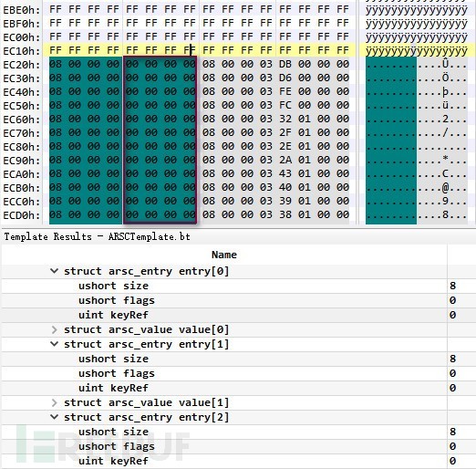This screenshot has width=476, height=469.
Task: Click the ECB0h address label
Action: pyautogui.click(x=22, y=188)
